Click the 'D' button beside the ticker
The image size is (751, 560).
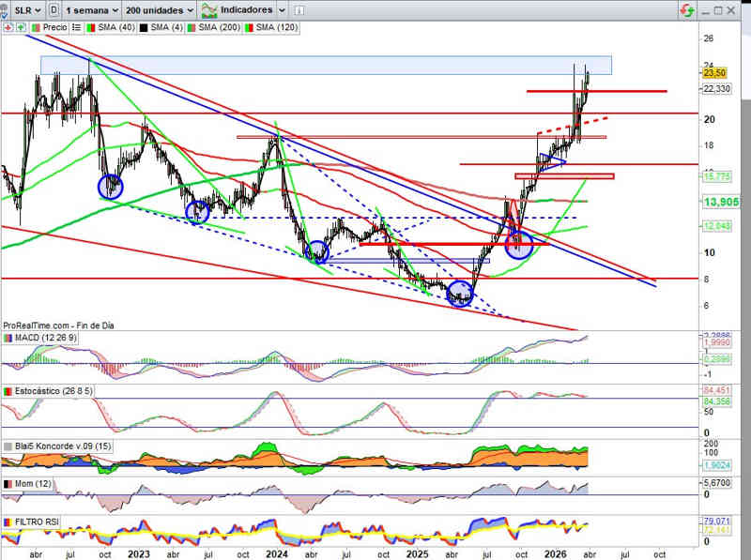click(x=54, y=9)
